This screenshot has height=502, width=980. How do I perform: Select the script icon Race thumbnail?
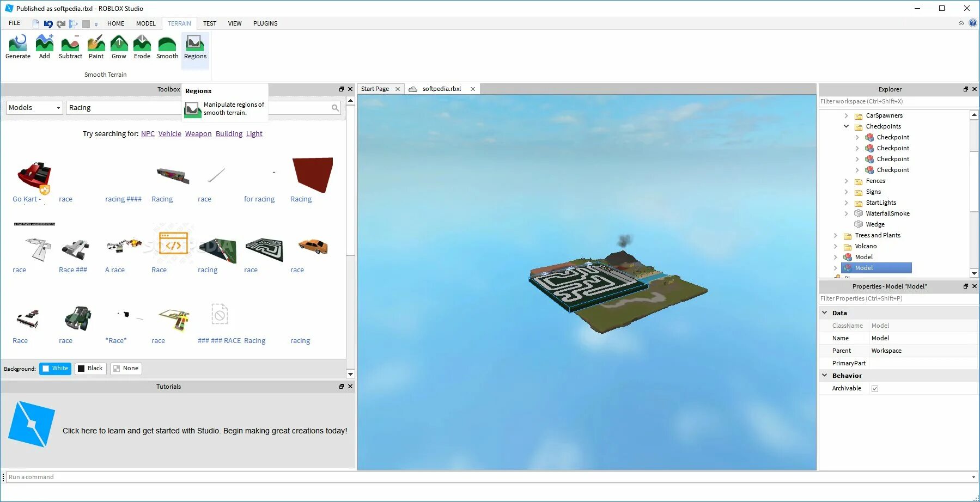(x=173, y=243)
